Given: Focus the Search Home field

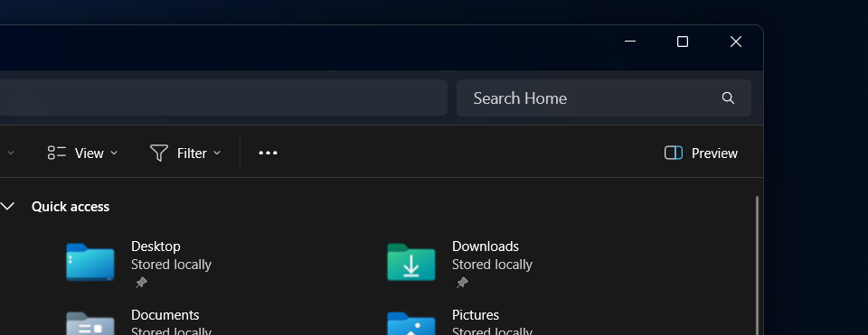Looking at the screenshot, I should point(603,98).
